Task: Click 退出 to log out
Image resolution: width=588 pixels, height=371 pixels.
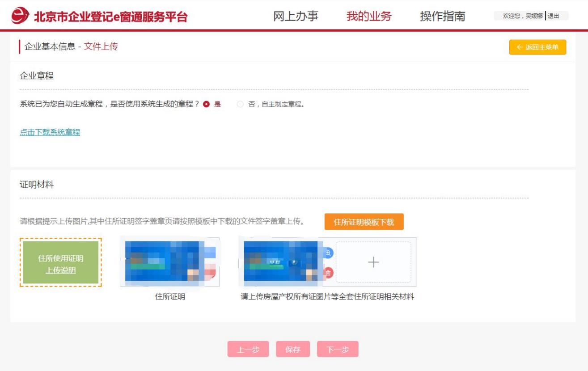Action: click(x=554, y=16)
